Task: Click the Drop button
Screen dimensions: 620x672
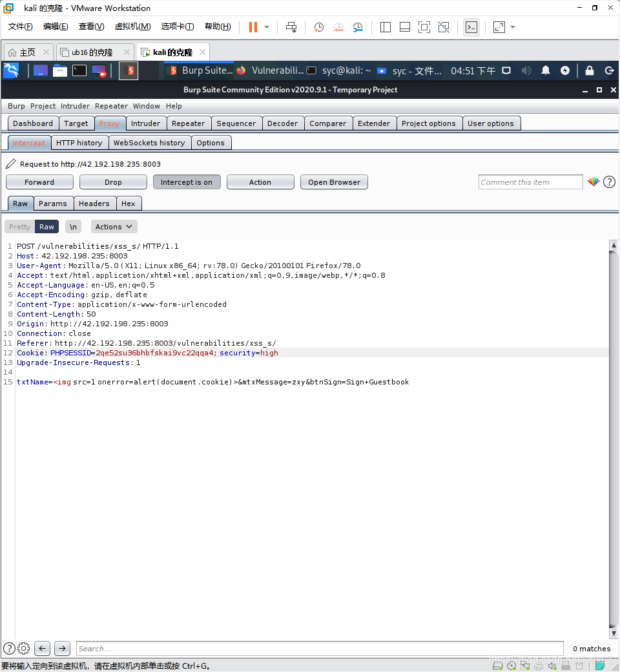Action: click(x=113, y=182)
